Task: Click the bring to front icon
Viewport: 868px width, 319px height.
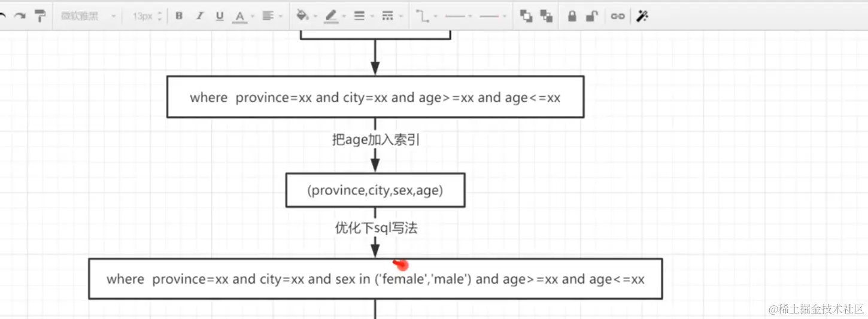Action: coord(526,16)
